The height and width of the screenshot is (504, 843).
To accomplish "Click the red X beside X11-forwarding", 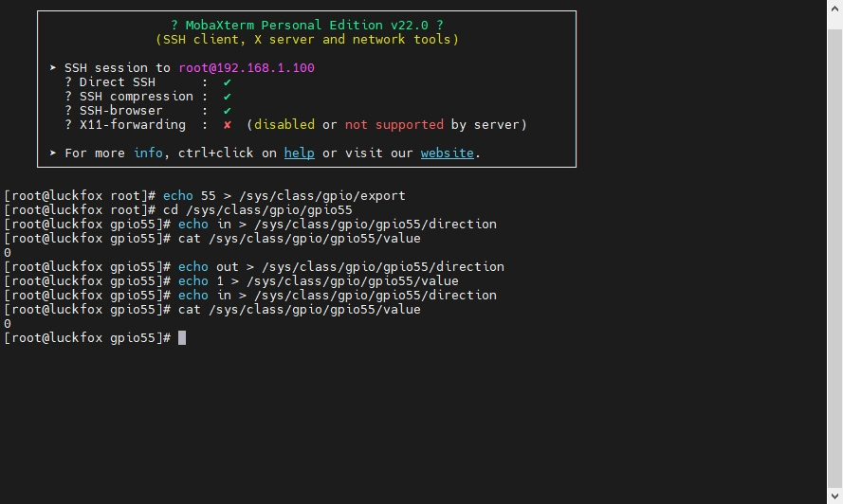I will point(228,125).
